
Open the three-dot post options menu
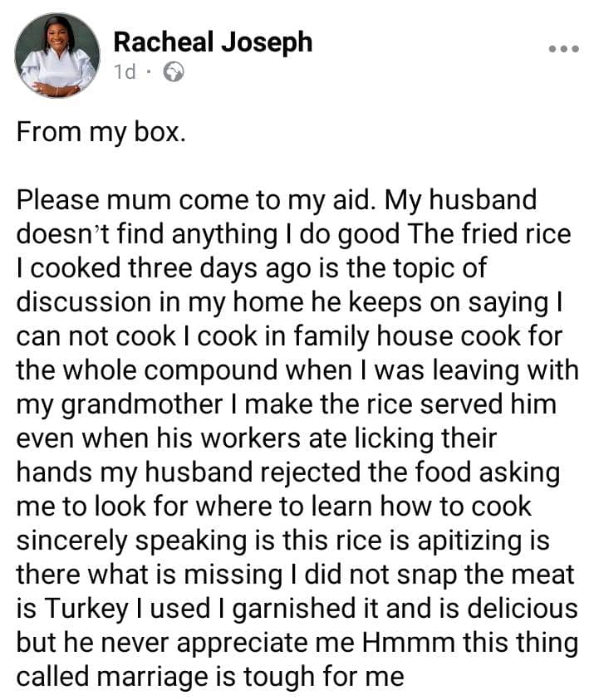(x=562, y=49)
